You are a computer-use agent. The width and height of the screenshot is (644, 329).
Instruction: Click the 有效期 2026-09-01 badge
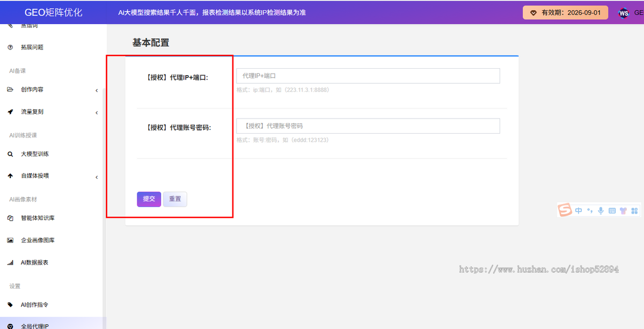coord(566,13)
